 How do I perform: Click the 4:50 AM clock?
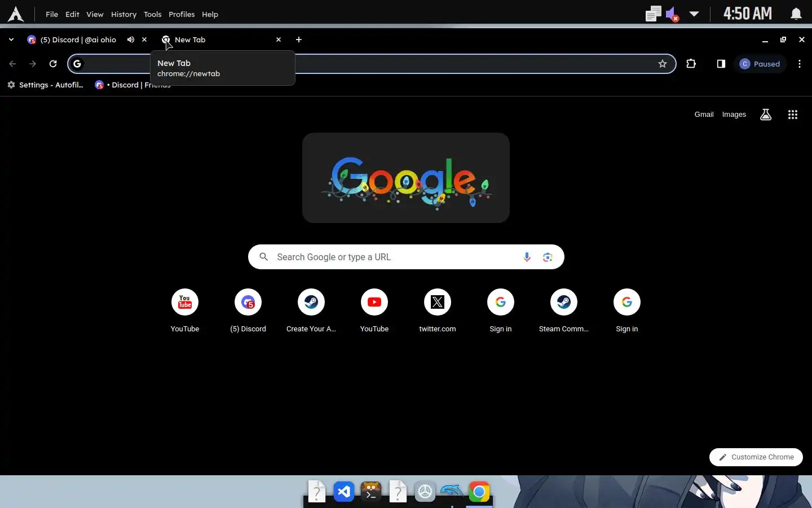click(748, 14)
